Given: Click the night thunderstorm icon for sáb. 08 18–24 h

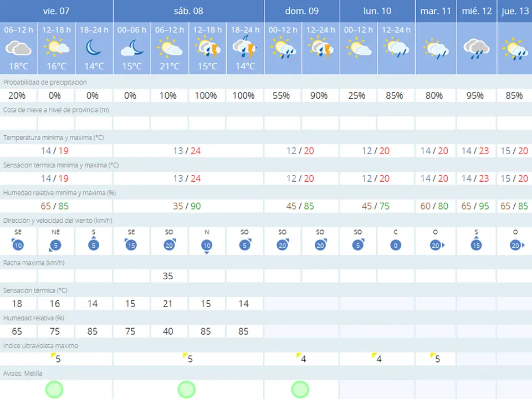Looking at the screenshot, I should coord(244,47).
